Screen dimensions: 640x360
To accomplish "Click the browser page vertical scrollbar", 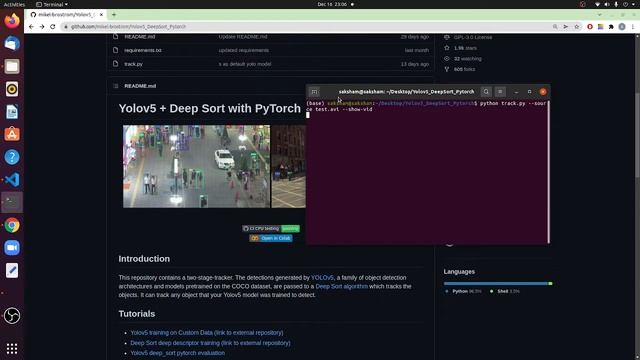I will click(x=637, y=135).
